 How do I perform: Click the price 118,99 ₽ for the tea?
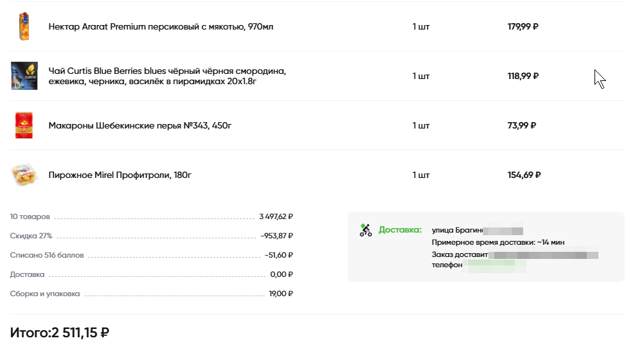[x=523, y=76]
